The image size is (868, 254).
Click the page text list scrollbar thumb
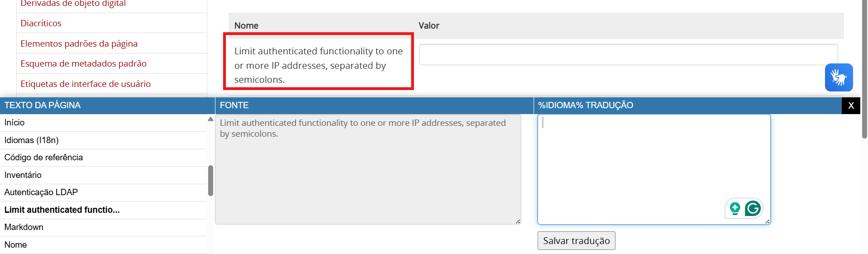pos(210,181)
